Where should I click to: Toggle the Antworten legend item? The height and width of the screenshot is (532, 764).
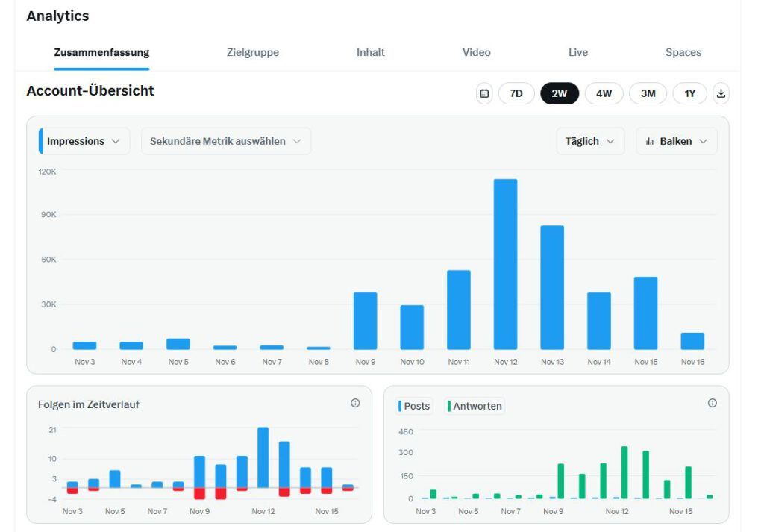tap(475, 406)
